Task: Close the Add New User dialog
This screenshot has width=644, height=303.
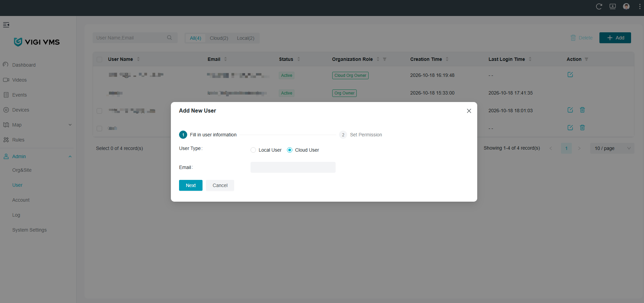Action: [x=469, y=111]
